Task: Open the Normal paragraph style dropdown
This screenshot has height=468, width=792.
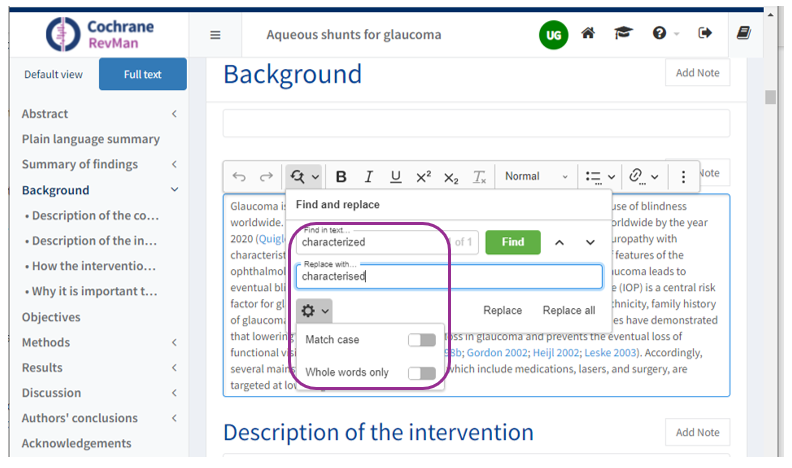Action: [536, 177]
